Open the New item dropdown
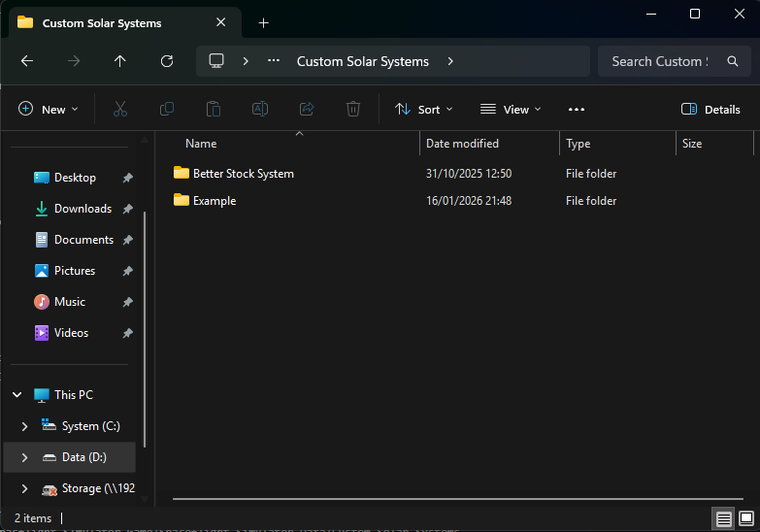Viewport: 760px width, 532px height. tap(49, 110)
